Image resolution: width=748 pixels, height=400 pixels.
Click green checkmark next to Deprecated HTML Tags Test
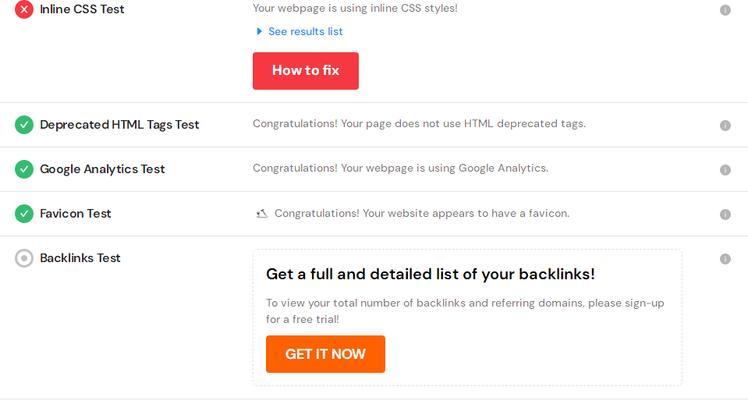24,125
